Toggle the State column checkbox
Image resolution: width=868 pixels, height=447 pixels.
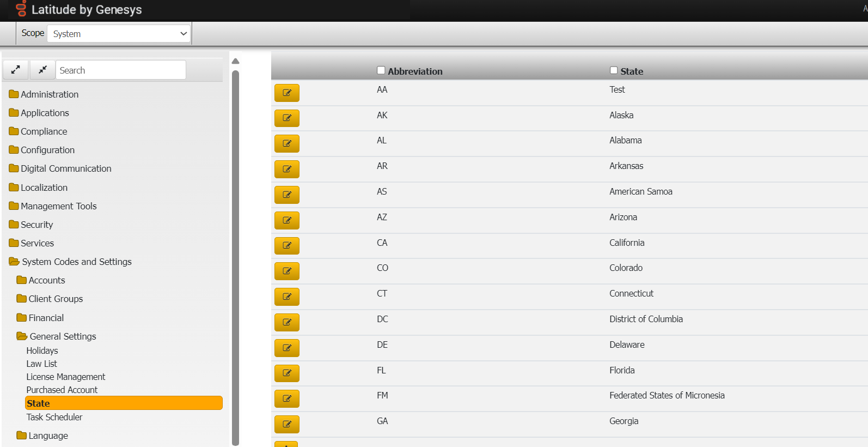click(614, 70)
